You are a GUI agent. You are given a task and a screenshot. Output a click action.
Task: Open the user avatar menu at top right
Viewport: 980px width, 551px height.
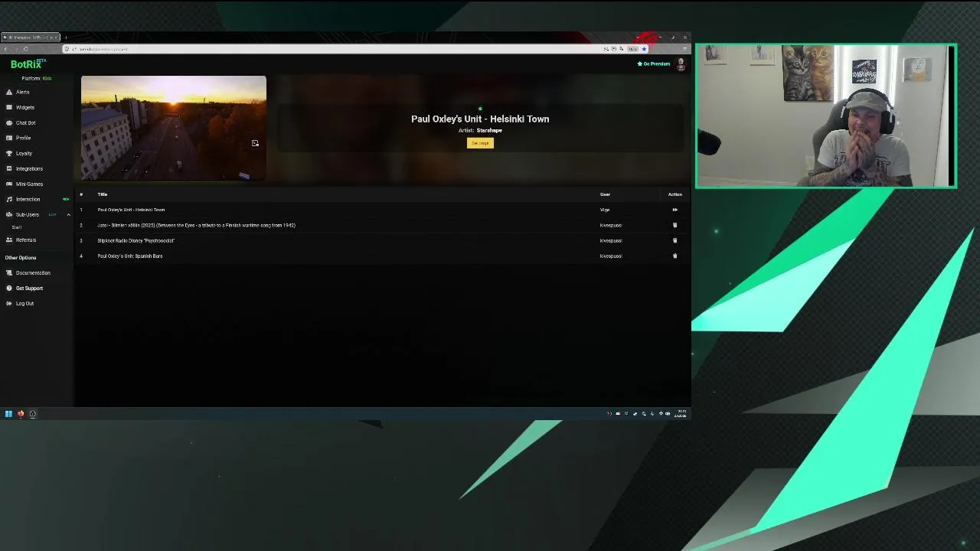coord(681,64)
